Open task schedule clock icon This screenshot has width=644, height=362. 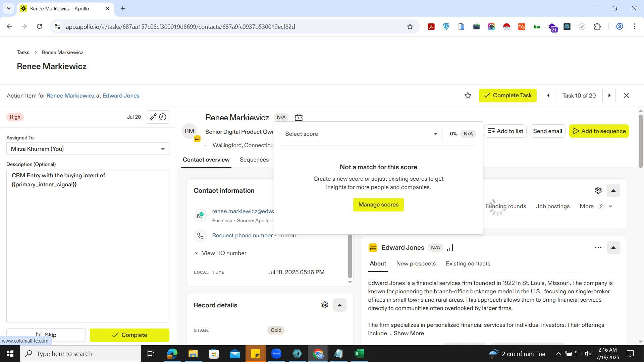click(x=163, y=117)
